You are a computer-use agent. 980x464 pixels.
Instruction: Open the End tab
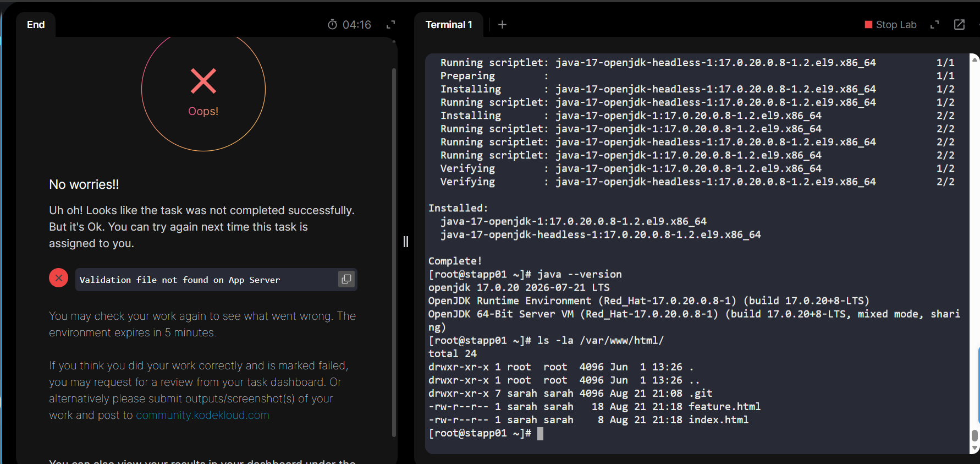point(36,25)
